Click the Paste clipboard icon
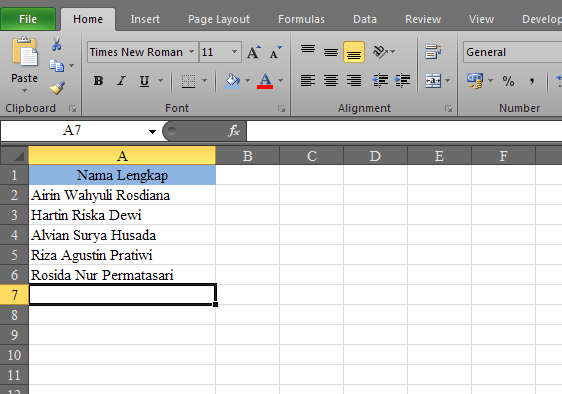562x394 pixels. (x=25, y=52)
